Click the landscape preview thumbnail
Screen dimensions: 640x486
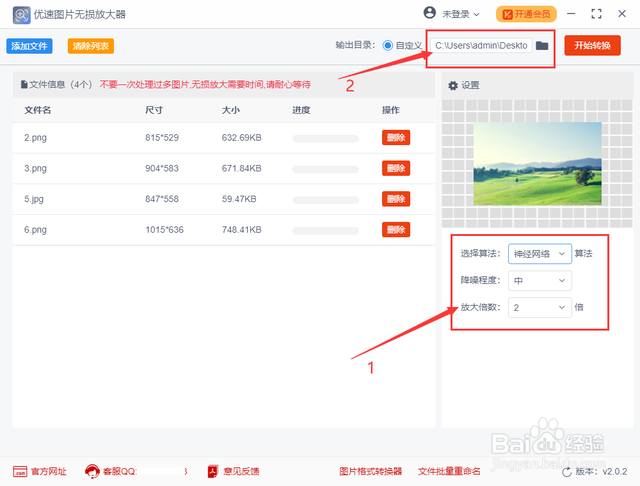(537, 164)
